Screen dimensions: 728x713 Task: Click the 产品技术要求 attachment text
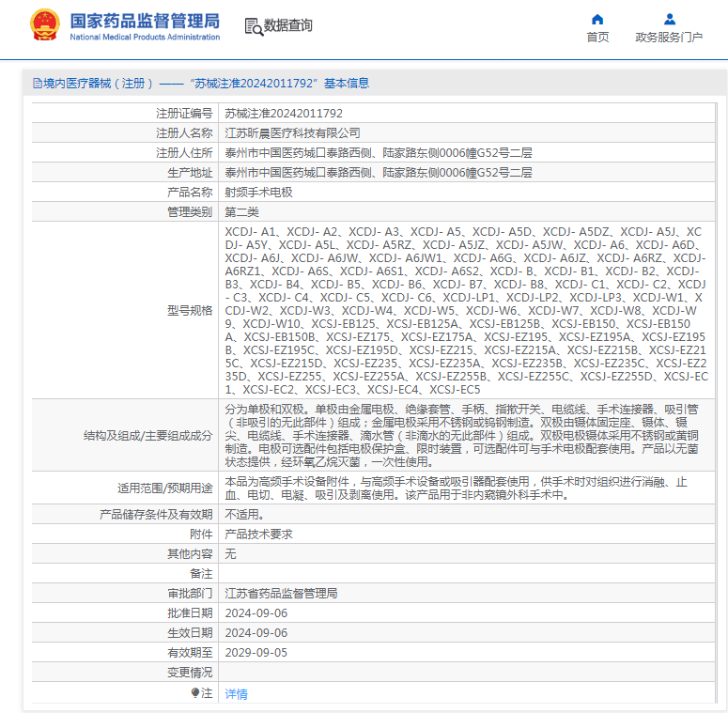(x=258, y=535)
